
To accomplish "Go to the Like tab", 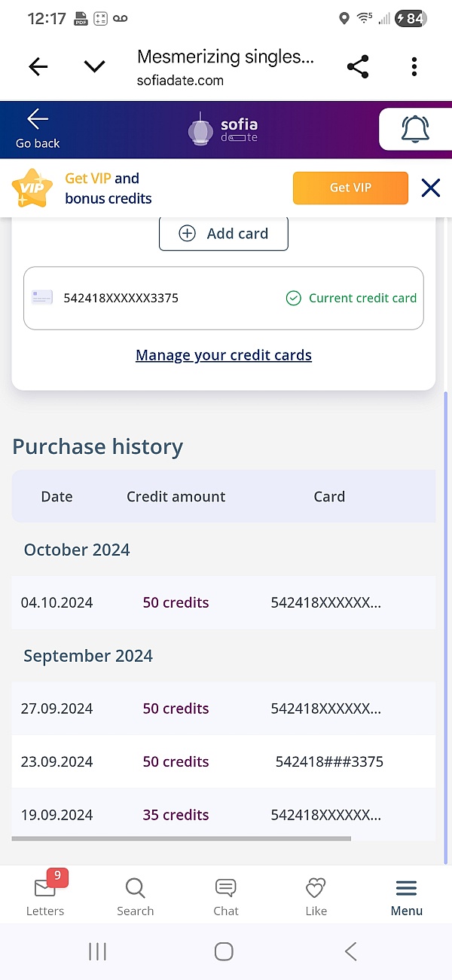I will click(316, 896).
